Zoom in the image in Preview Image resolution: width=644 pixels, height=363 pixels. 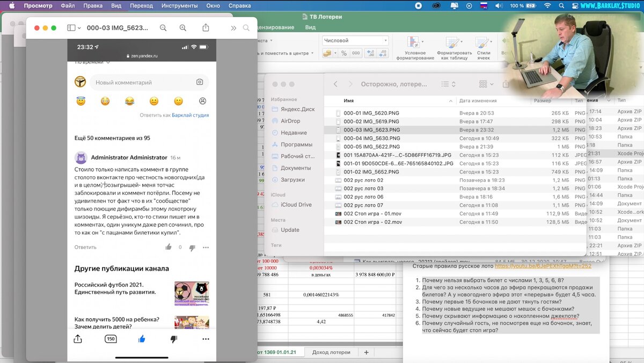click(x=183, y=28)
